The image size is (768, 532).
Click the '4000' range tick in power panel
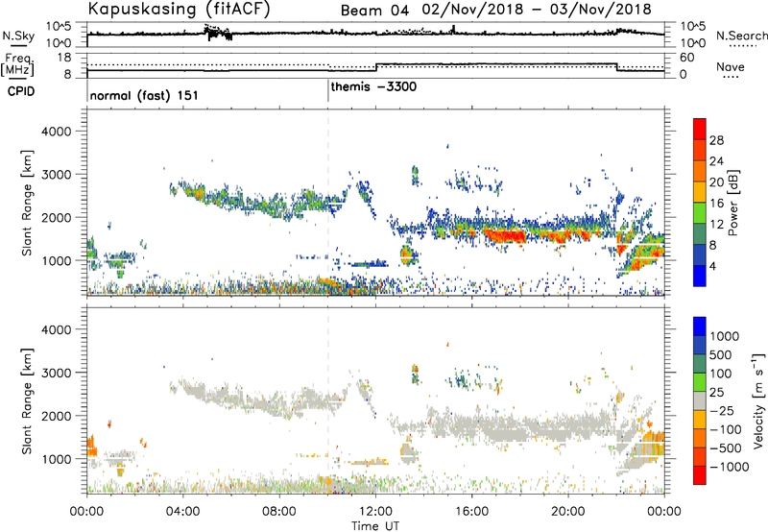point(56,132)
